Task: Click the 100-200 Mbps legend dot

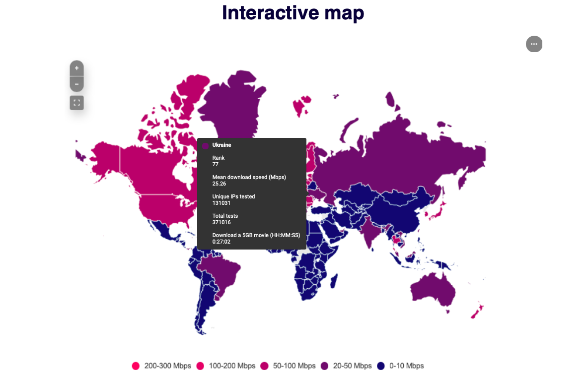Action: (x=201, y=366)
